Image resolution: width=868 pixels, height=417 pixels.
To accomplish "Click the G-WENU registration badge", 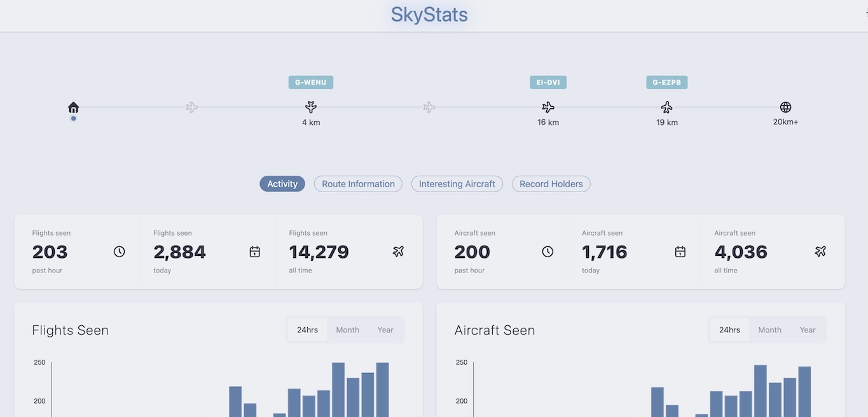I will point(311,82).
